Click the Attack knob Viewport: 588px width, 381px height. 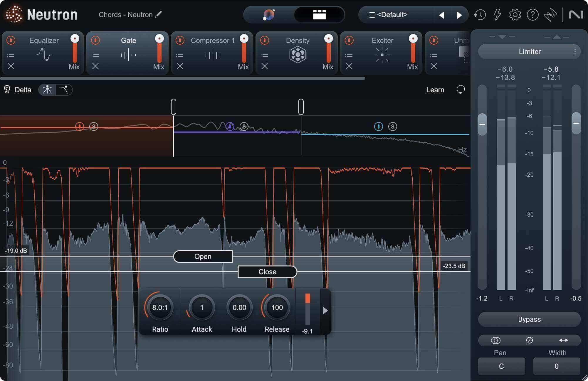tap(202, 308)
